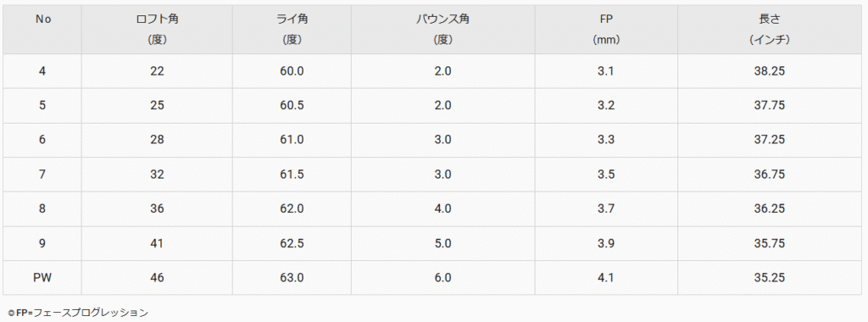This screenshot has height=322, width=868.
Task: Click FP value 3.5 in row 7
Action: coord(606,175)
